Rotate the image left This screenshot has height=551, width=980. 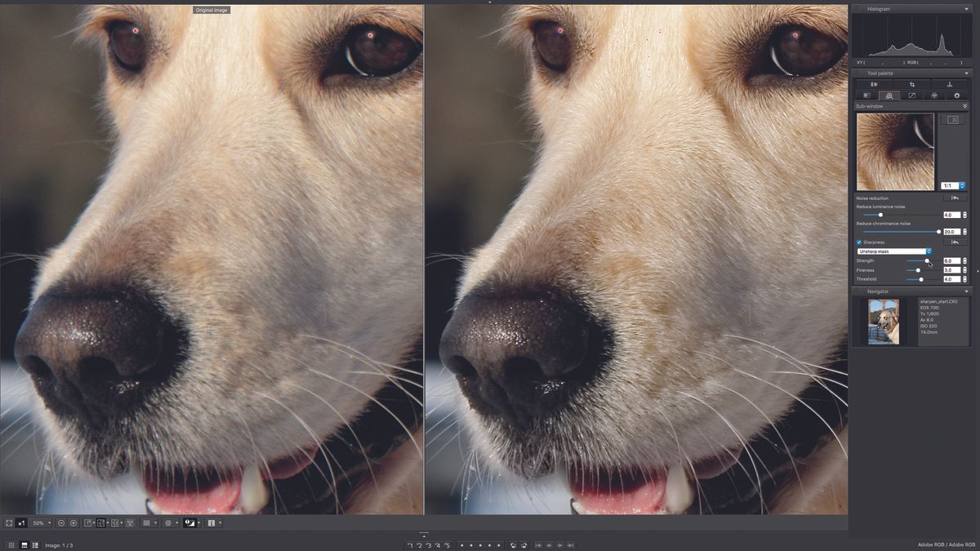click(x=513, y=545)
